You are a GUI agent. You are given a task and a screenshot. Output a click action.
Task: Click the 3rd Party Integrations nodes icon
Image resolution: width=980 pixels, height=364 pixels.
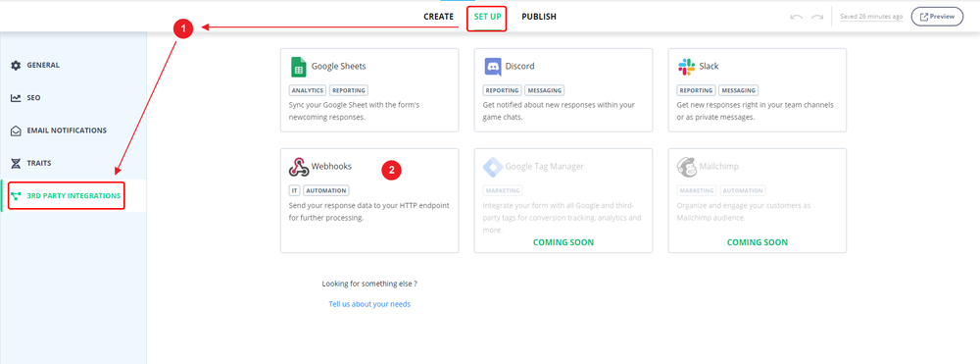(x=16, y=196)
